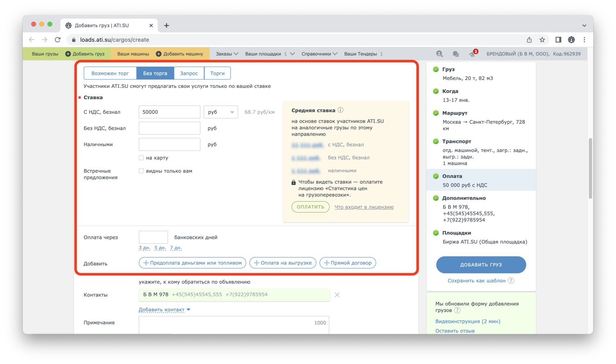The image size is (616, 364).
Task: Select the Возможен торг tab
Action: click(110, 73)
